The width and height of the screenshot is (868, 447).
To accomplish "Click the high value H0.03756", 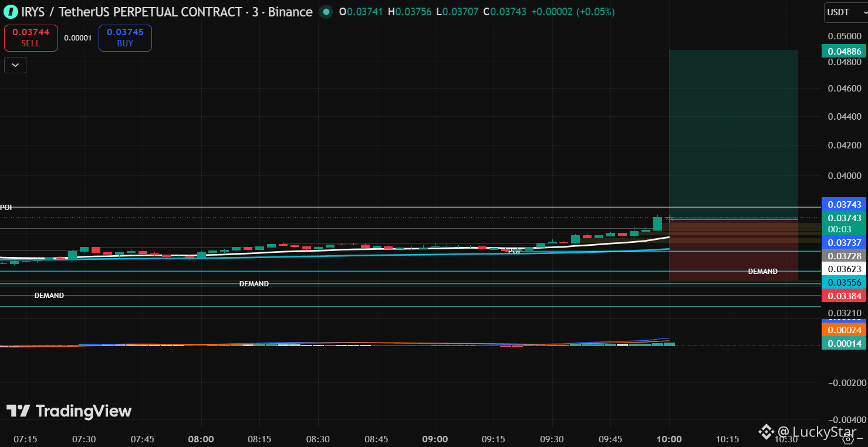I will [410, 12].
